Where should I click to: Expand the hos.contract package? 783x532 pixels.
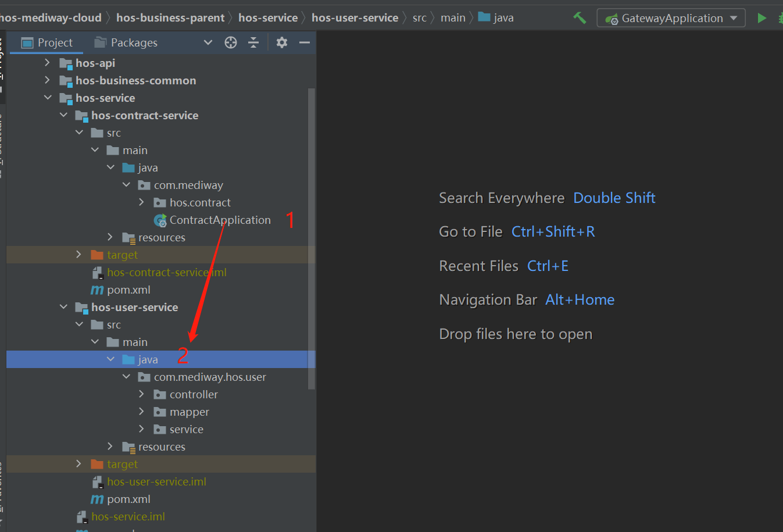[x=142, y=202]
